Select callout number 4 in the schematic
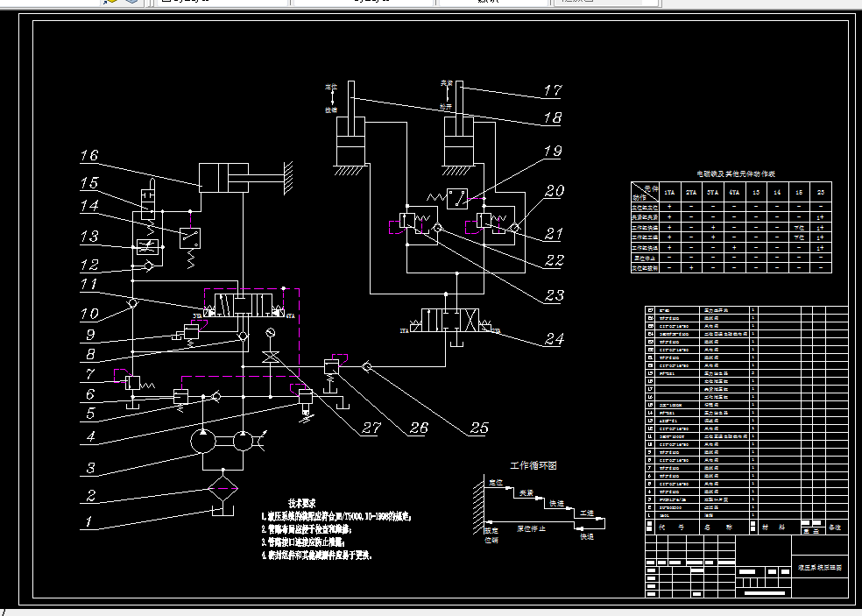Viewport: 862px width, 616px height. point(91,436)
